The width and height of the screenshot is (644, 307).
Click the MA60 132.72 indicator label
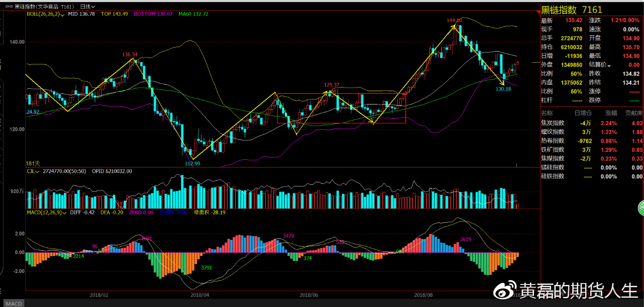pos(193,14)
